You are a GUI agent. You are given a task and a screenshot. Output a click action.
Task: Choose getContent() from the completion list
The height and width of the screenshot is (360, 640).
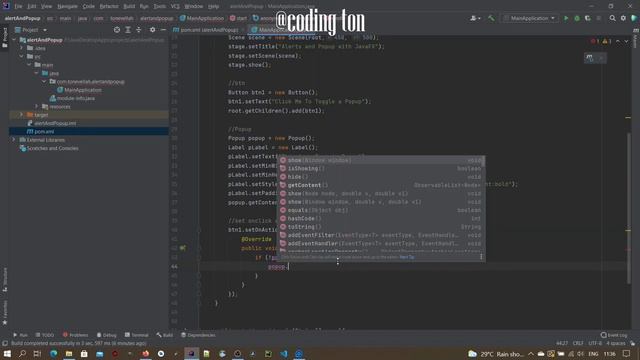pos(382,185)
